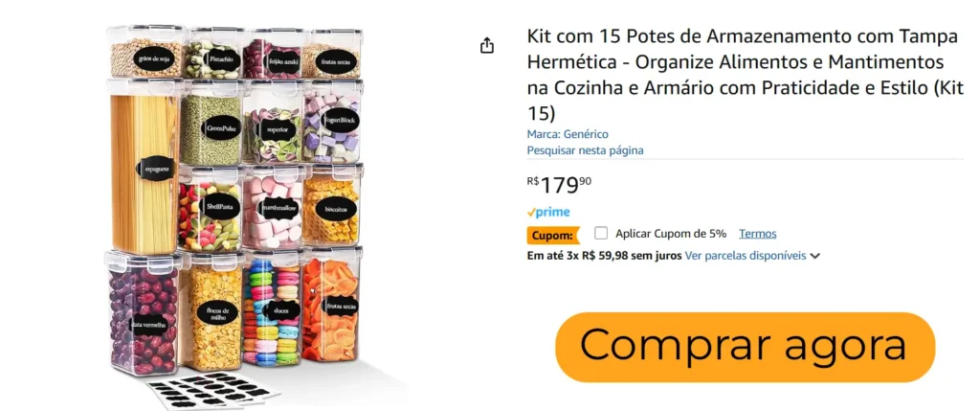Open the Termos coupon link

[x=758, y=234]
